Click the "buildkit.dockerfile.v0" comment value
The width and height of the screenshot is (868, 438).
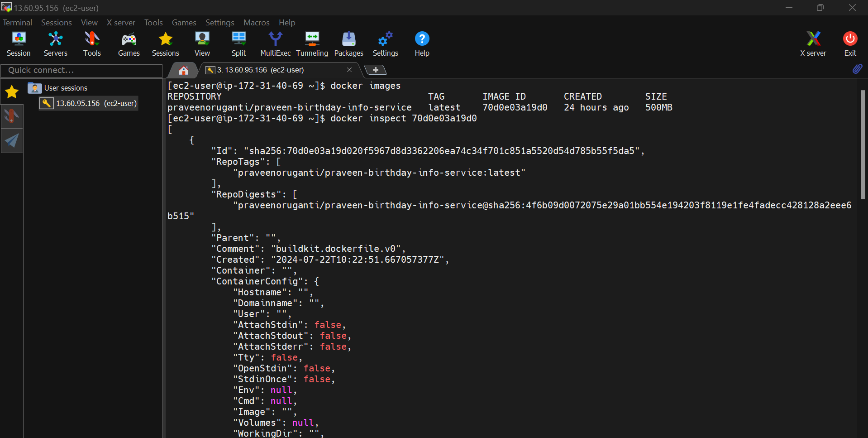point(336,249)
